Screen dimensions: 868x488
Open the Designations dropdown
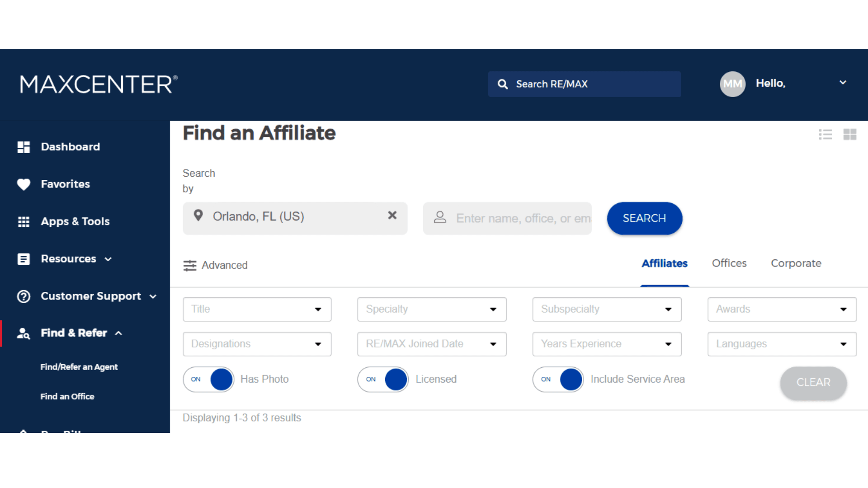click(257, 344)
